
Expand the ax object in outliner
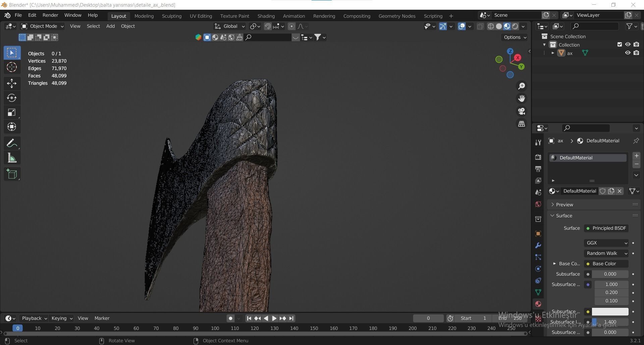click(553, 53)
